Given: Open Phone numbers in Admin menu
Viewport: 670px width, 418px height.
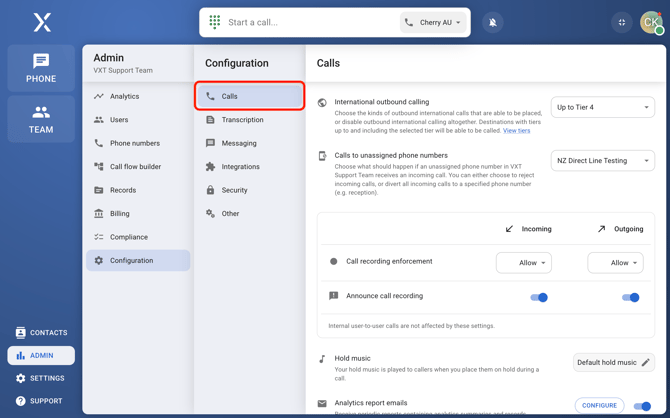Looking at the screenshot, I should click(138, 143).
